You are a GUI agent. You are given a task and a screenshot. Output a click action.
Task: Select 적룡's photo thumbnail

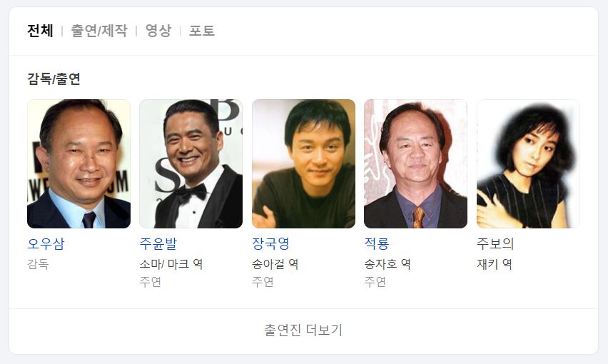click(x=415, y=163)
